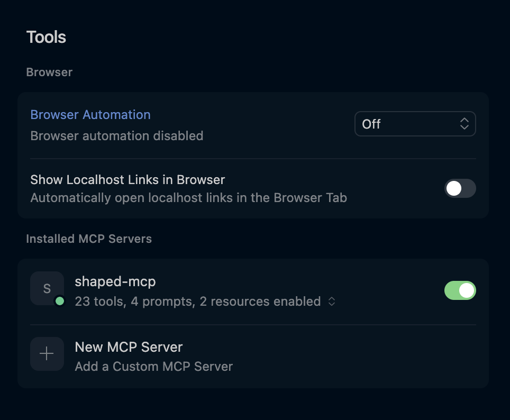
Task: Click the Tools page heading
Action: click(45, 36)
